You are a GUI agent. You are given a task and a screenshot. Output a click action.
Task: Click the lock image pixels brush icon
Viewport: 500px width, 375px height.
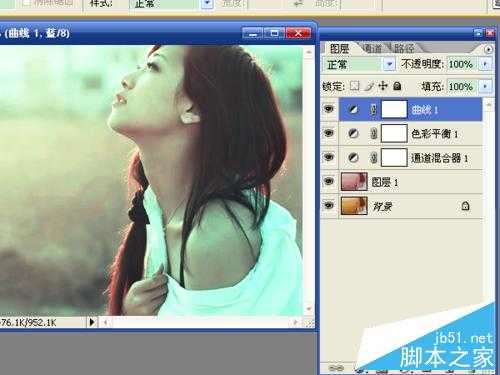369,86
